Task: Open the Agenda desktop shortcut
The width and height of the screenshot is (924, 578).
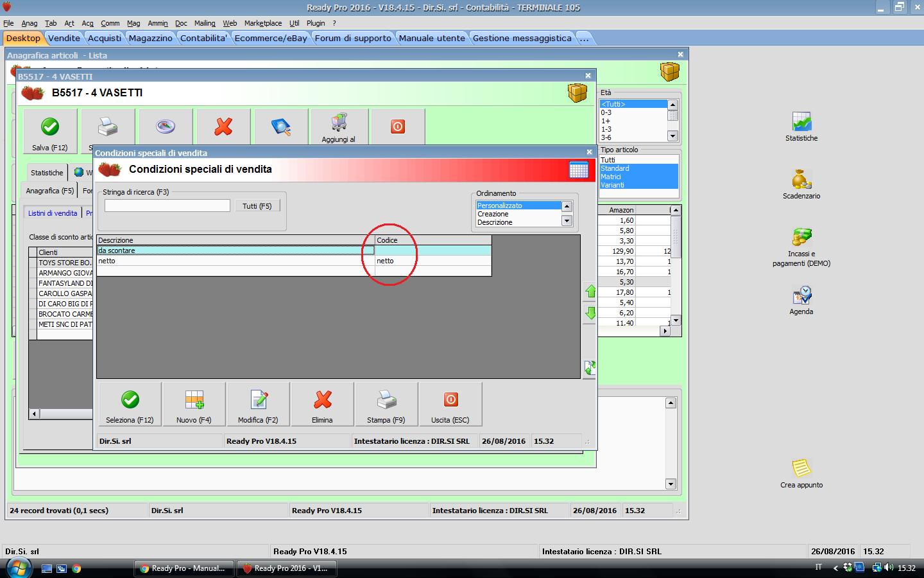Action: click(x=801, y=301)
